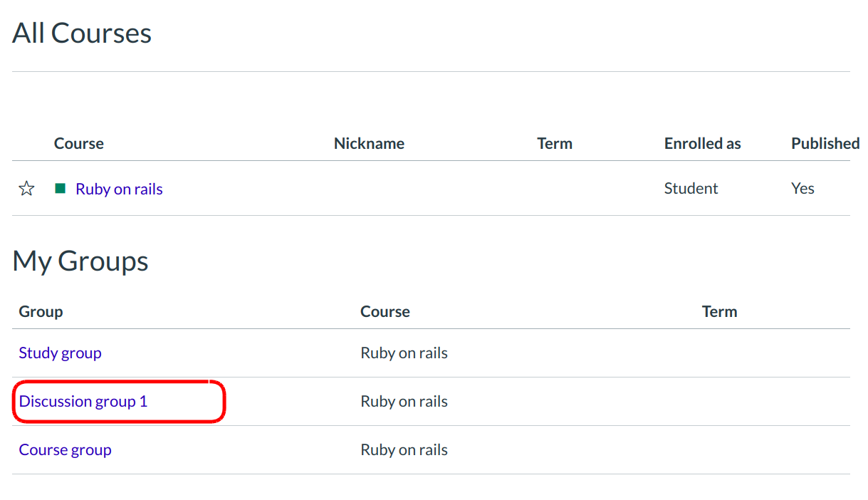Click Term header in the My Groups table
868x500 pixels.
(x=719, y=312)
